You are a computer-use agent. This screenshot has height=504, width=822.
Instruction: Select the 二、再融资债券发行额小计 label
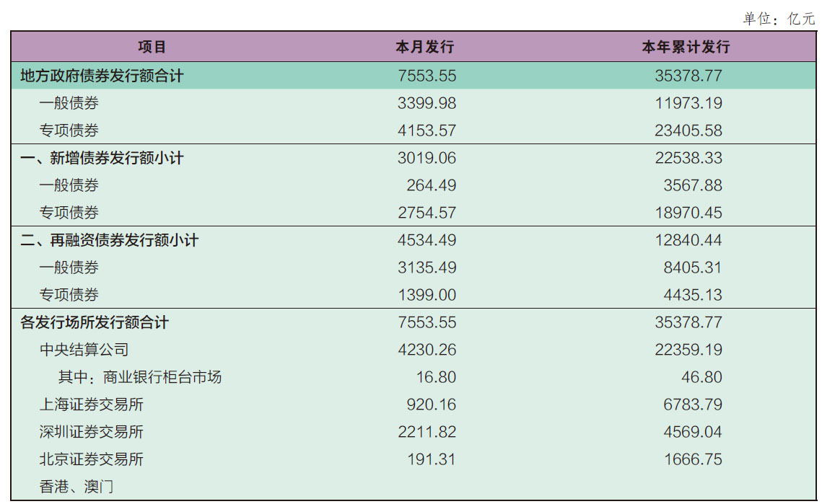(x=110, y=241)
